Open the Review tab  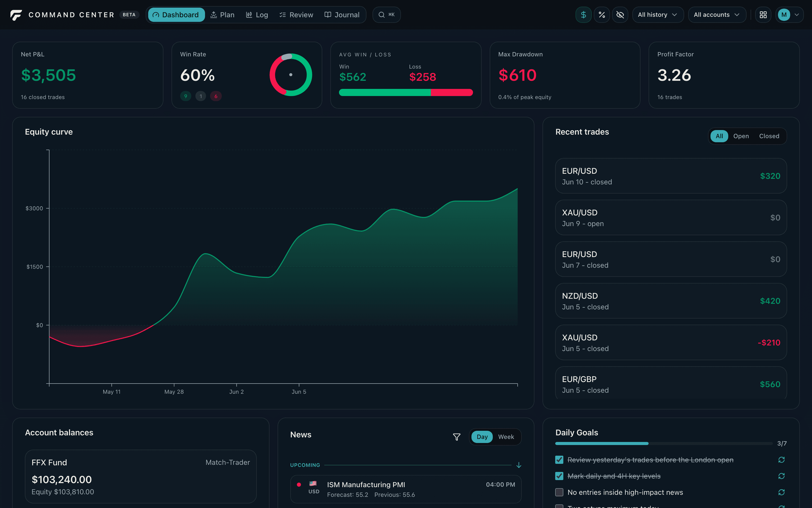click(x=296, y=15)
